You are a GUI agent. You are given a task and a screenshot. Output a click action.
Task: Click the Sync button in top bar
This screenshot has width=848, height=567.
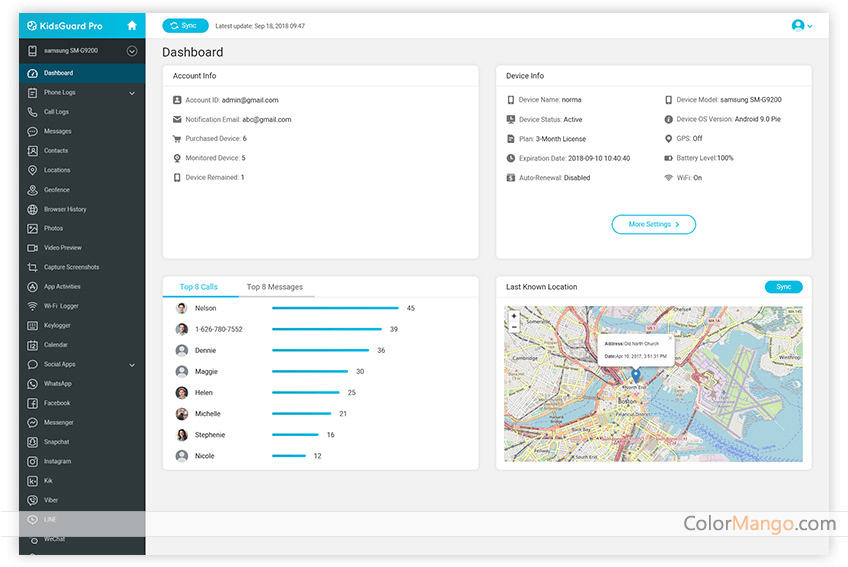[x=186, y=25]
